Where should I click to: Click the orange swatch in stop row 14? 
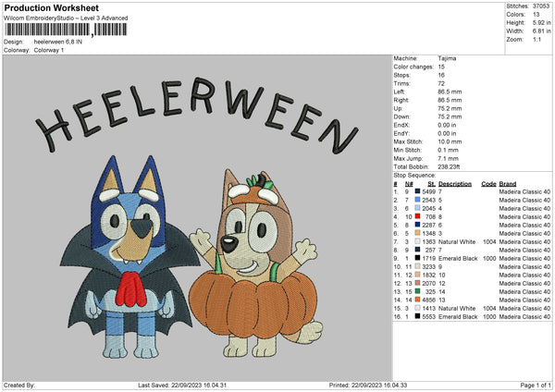[418, 300]
